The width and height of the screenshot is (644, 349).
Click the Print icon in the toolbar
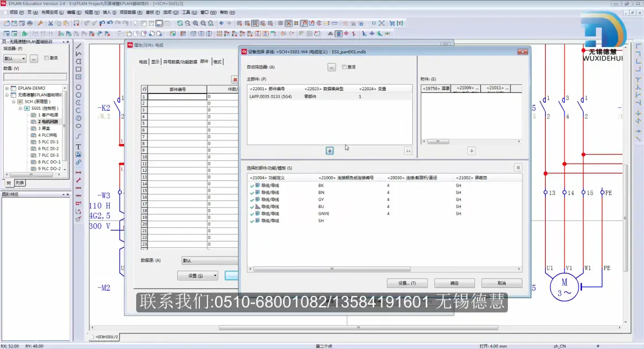(x=30, y=23)
